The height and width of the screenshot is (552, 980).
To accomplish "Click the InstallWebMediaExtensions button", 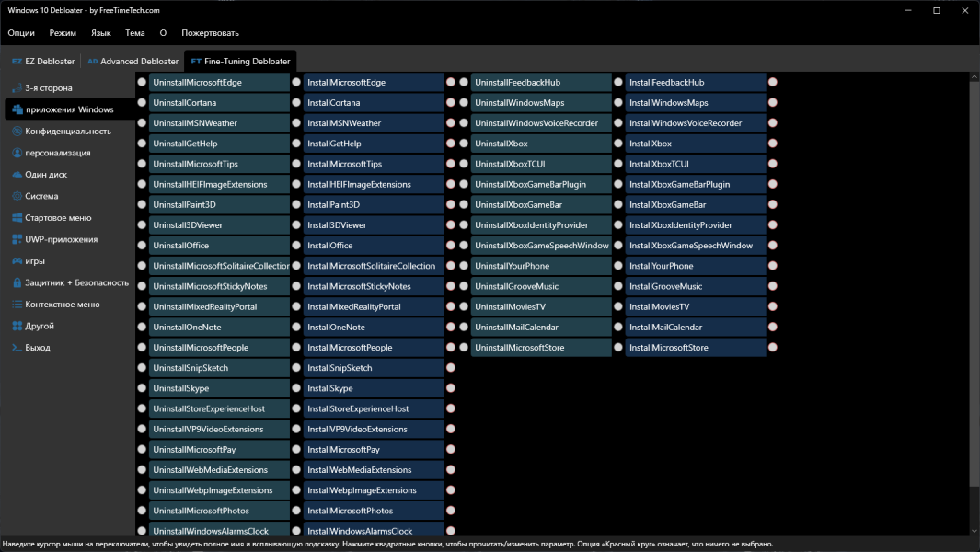I will coord(374,469).
